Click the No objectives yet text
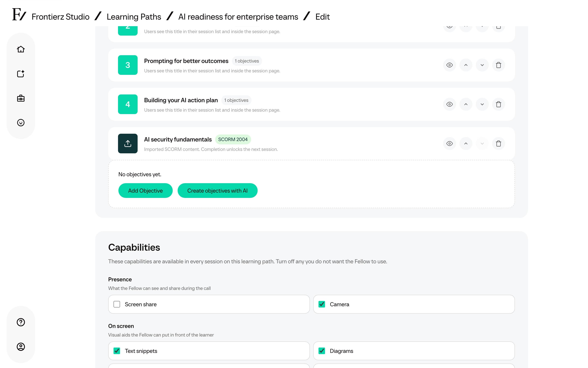This screenshot has width=588, height=368. click(140, 174)
